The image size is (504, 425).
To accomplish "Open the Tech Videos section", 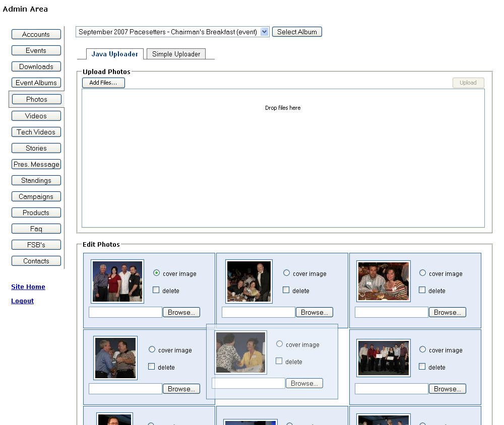I will coord(36,132).
